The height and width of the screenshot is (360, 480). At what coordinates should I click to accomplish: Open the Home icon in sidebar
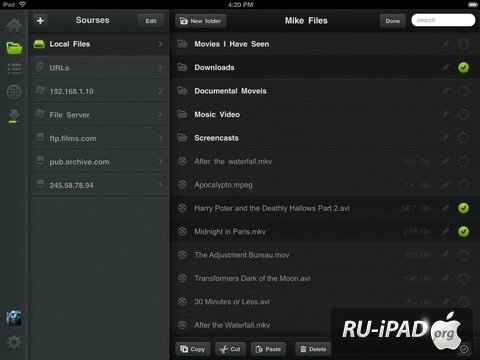click(x=14, y=25)
